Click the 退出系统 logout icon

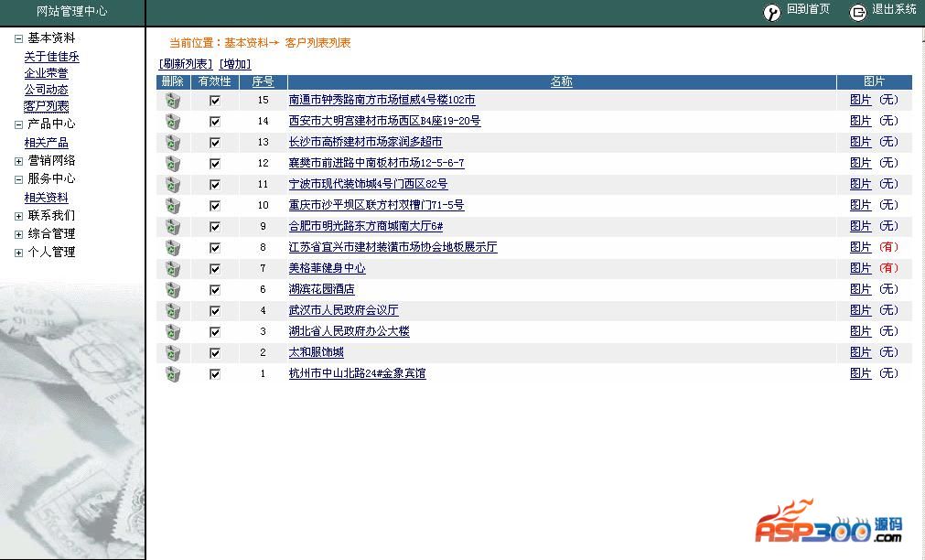pyautogui.click(x=857, y=12)
